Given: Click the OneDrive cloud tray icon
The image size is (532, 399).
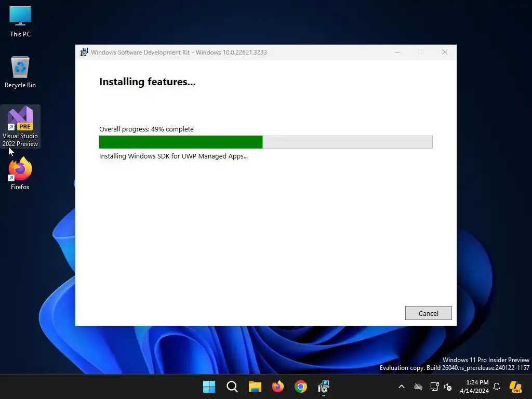Looking at the screenshot, I should click(418, 387).
